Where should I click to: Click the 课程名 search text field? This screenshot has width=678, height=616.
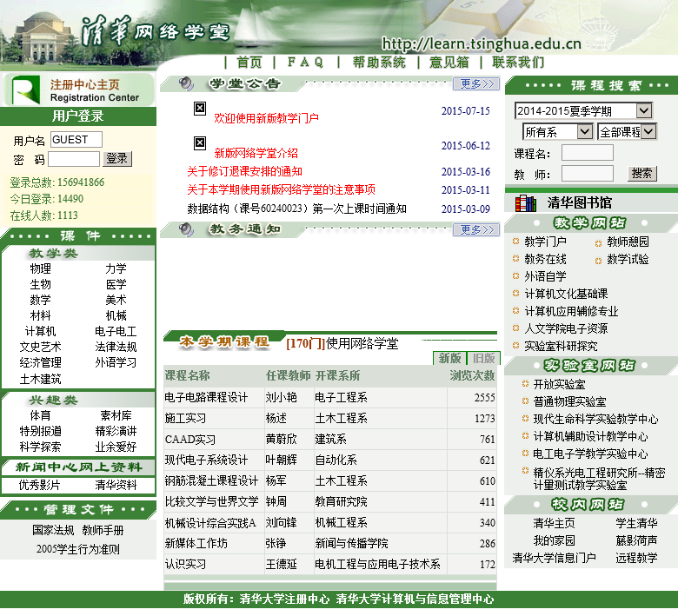coord(587,153)
